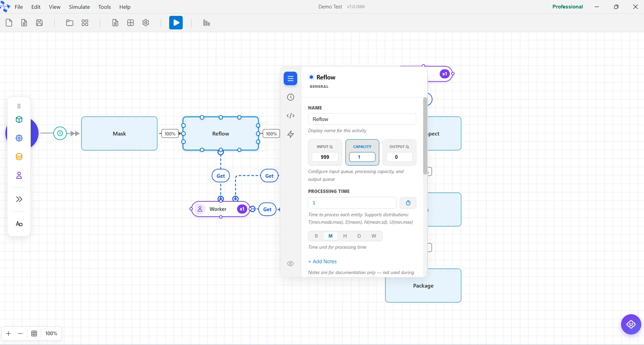This screenshot has height=345, width=644.
Task: Click the document with lines toolbar icon
Action: point(24,23)
